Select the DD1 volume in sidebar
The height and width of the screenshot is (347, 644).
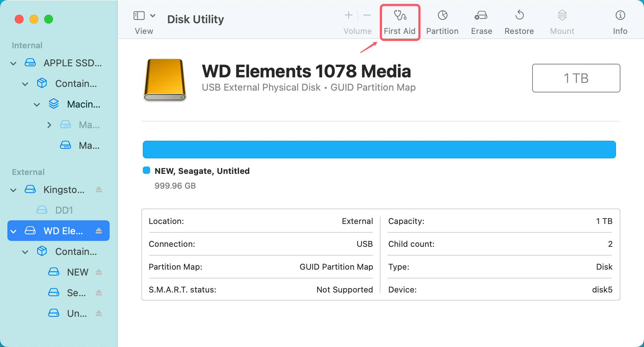point(64,210)
